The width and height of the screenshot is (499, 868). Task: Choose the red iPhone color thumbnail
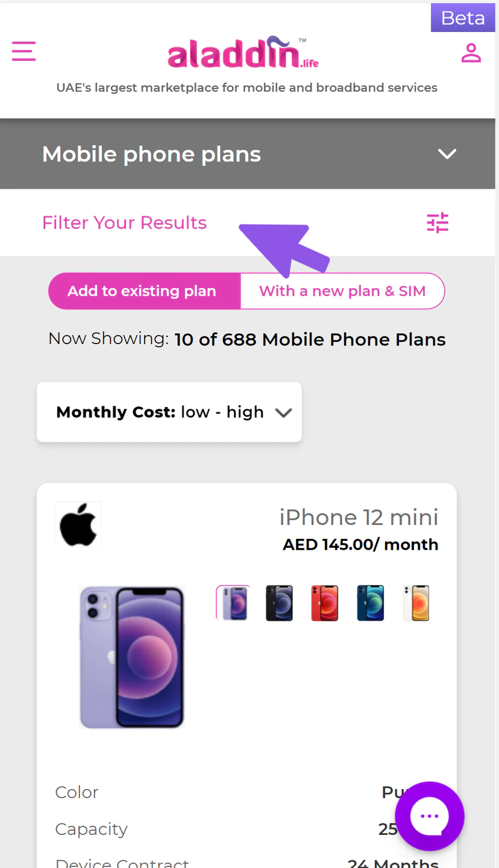click(x=325, y=603)
